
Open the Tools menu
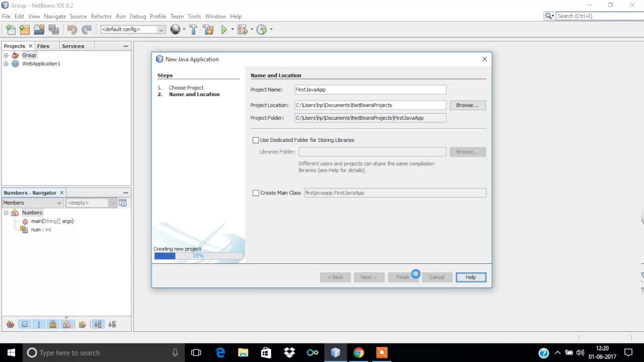coord(194,16)
